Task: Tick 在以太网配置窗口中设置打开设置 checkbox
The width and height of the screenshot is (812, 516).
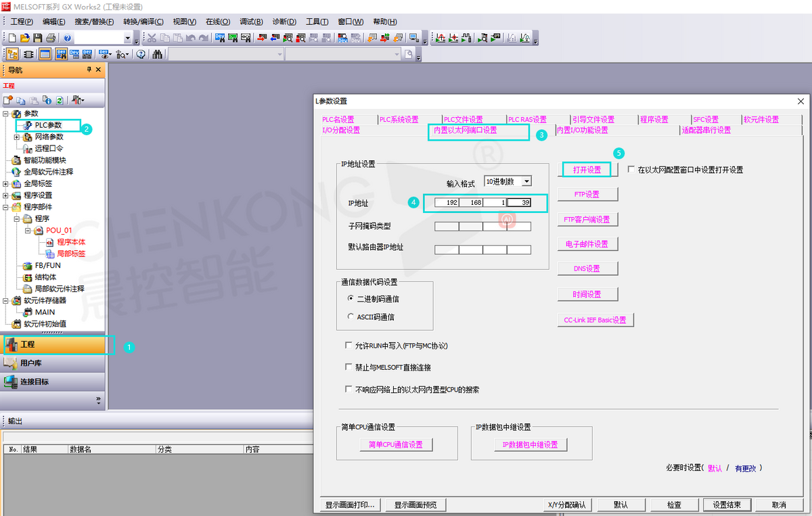Action: coord(631,170)
